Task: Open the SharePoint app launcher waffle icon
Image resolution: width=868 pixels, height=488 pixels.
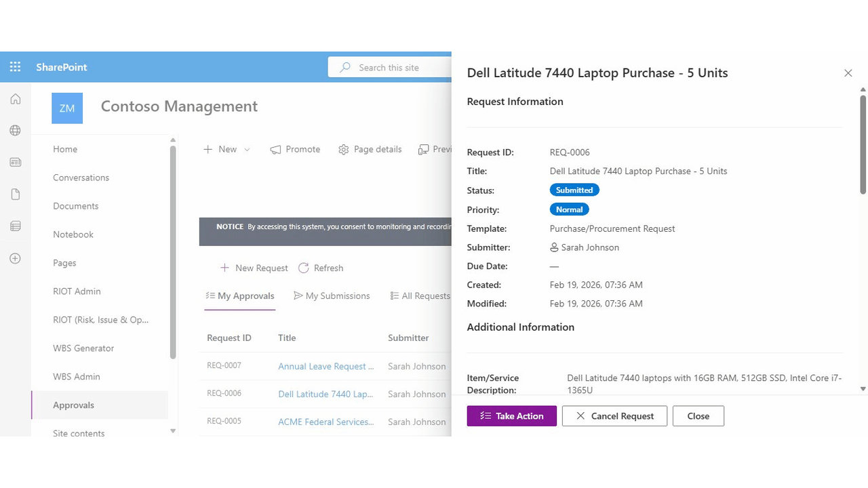Action: 15,66
